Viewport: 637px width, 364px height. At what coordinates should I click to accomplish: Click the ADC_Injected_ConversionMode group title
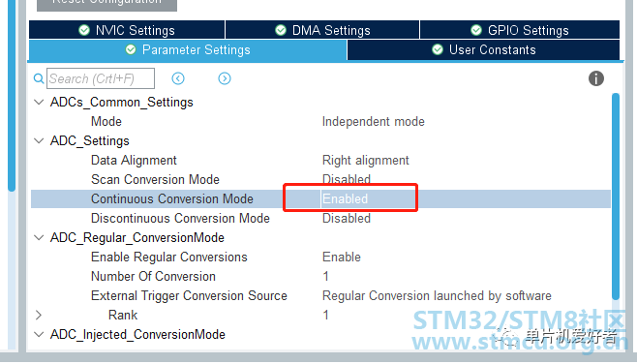coord(137,334)
